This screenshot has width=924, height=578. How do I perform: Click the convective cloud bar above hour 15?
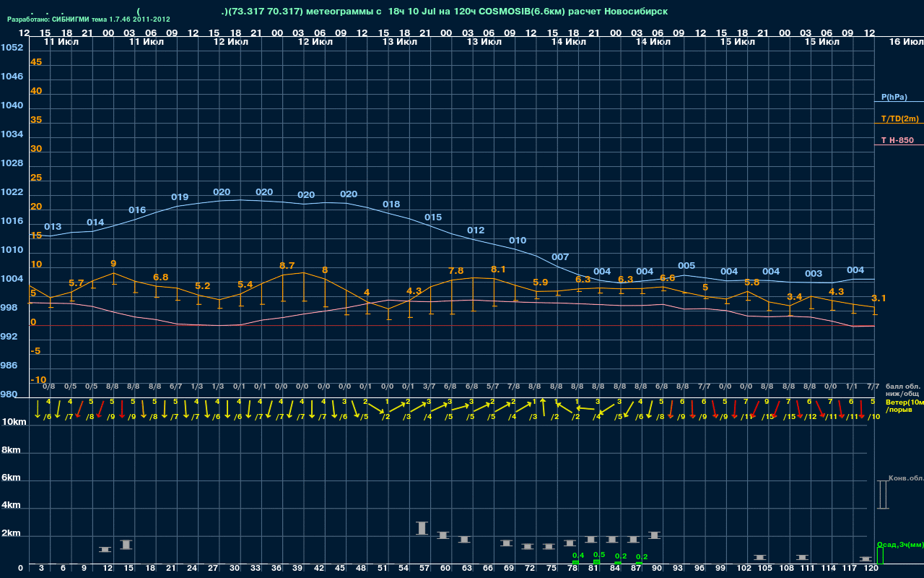126,544
